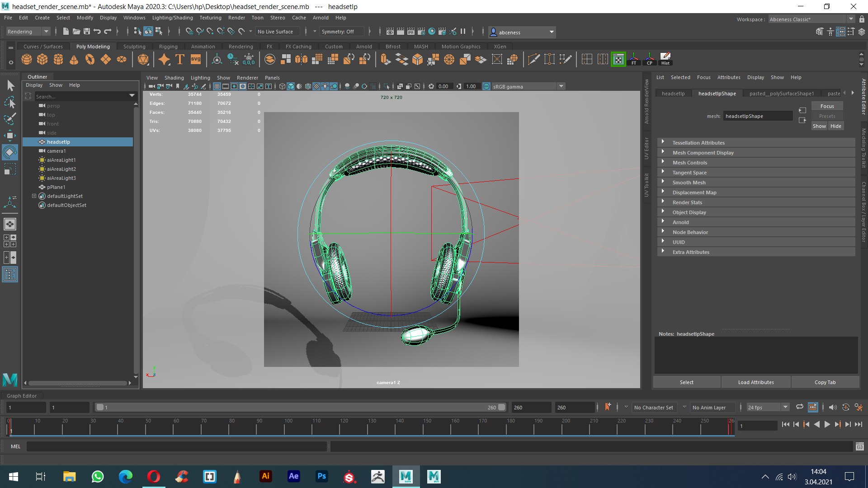The width and height of the screenshot is (868, 488).
Task: Expand defaultLightSet in Outliner
Action: tap(34, 196)
